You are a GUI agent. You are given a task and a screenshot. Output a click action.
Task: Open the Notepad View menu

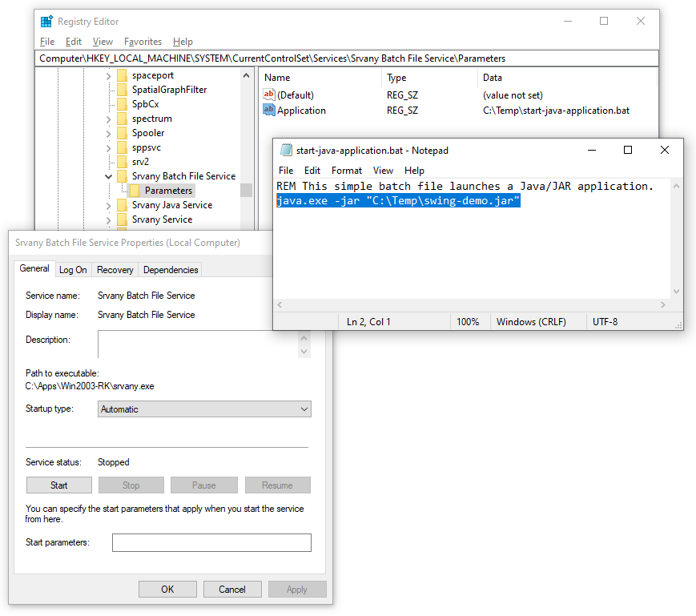[x=383, y=171]
